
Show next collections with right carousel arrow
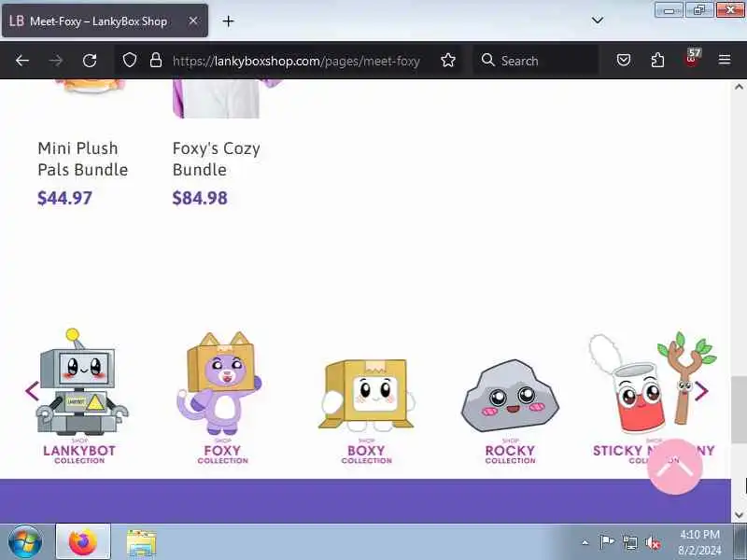tap(701, 391)
